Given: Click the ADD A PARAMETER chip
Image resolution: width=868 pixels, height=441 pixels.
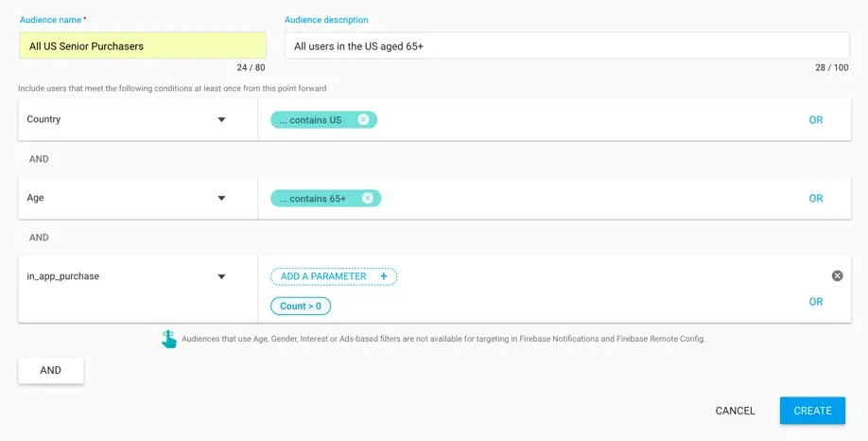Looking at the screenshot, I should (x=334, y=276).
